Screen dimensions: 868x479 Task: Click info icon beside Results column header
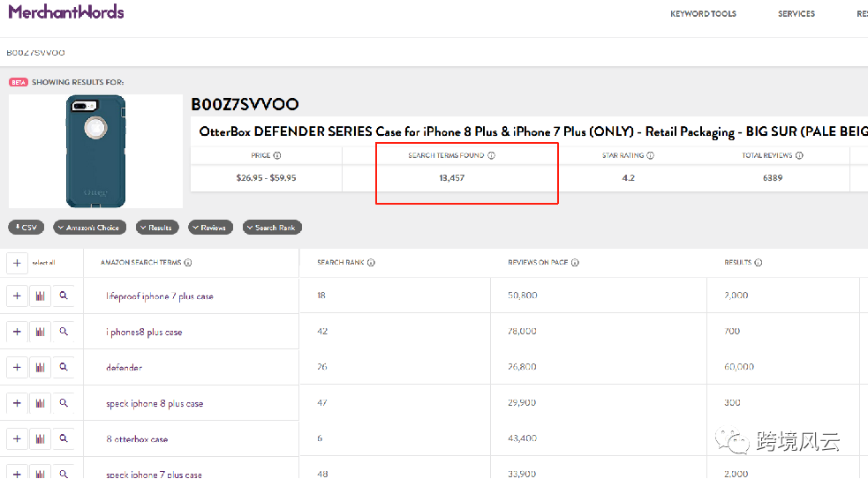759,263
